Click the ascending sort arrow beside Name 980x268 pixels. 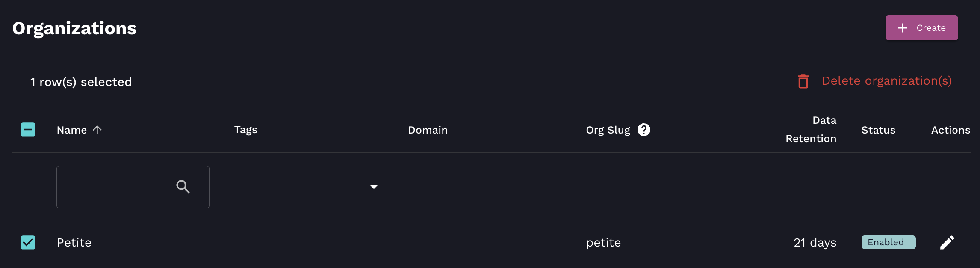[97, 130]
